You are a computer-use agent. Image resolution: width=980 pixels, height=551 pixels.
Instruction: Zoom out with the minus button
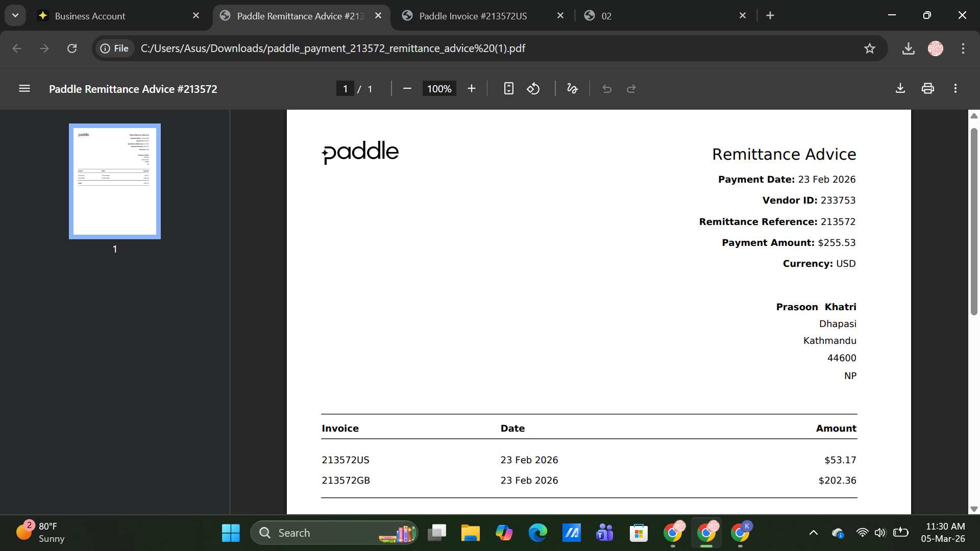pyautogui.click(x=407, y=89)
